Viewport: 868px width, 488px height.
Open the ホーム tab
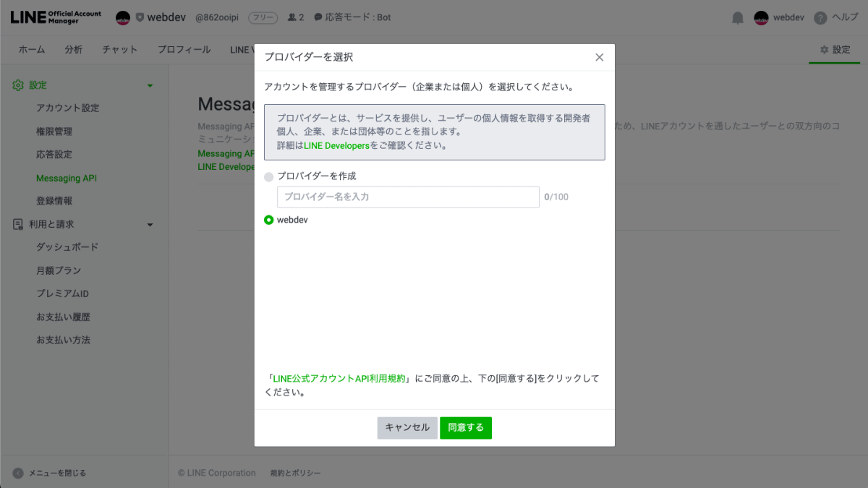tap(32, 50)
